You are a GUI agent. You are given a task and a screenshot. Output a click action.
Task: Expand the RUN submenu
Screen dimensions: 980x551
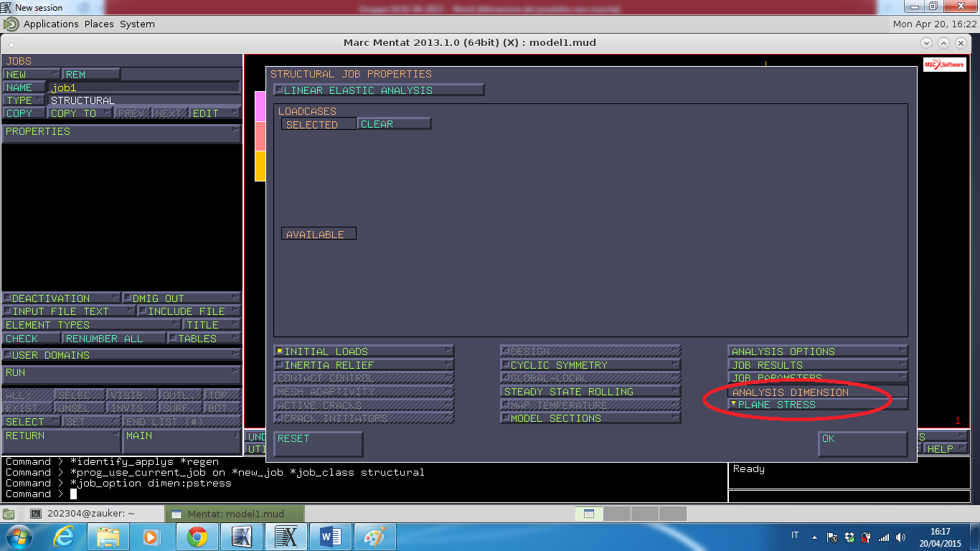click(121, 374)
